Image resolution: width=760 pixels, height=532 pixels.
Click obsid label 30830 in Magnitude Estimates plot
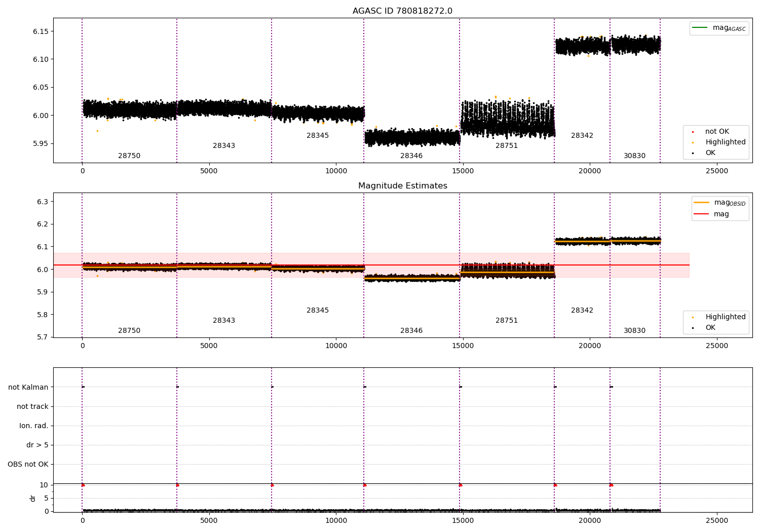click(x=635, y=331)
